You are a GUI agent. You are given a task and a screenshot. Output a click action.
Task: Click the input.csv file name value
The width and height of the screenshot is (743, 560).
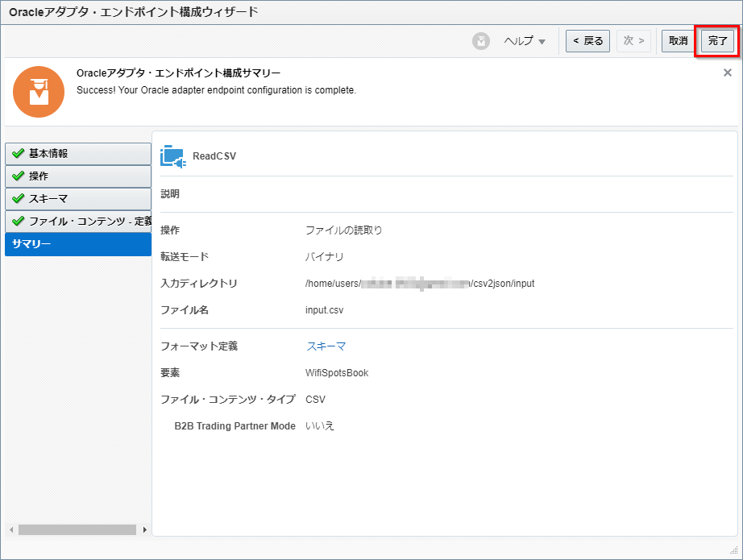[326, 310]
